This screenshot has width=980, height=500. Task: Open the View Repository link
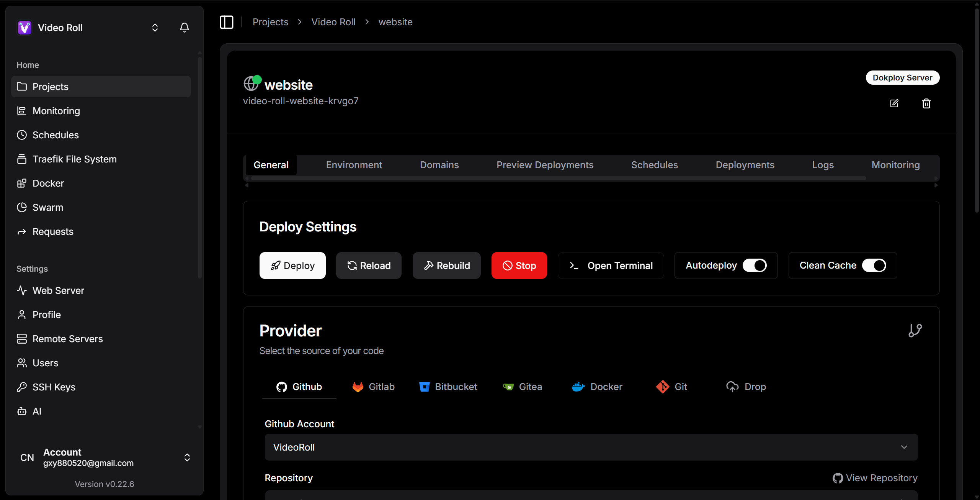click(875, 478)
